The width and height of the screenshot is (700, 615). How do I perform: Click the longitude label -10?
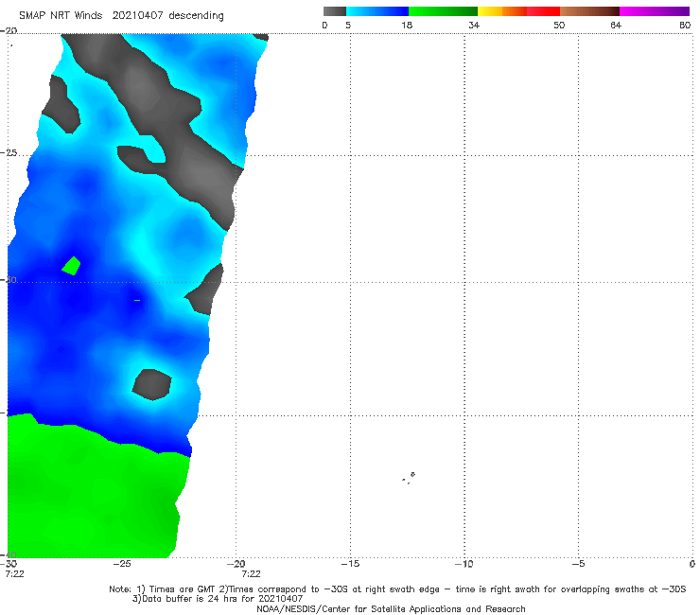[x=464, y=564]
